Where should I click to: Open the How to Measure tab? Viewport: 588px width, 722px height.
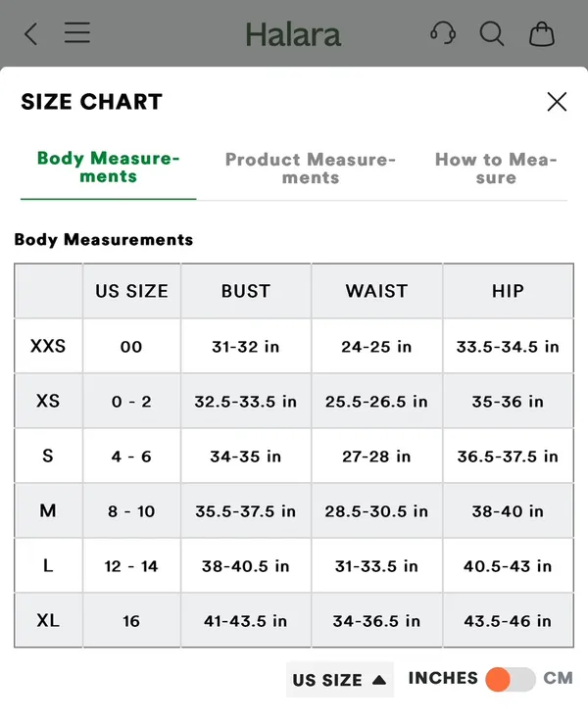pyautogui.click(x=496, y=168)
